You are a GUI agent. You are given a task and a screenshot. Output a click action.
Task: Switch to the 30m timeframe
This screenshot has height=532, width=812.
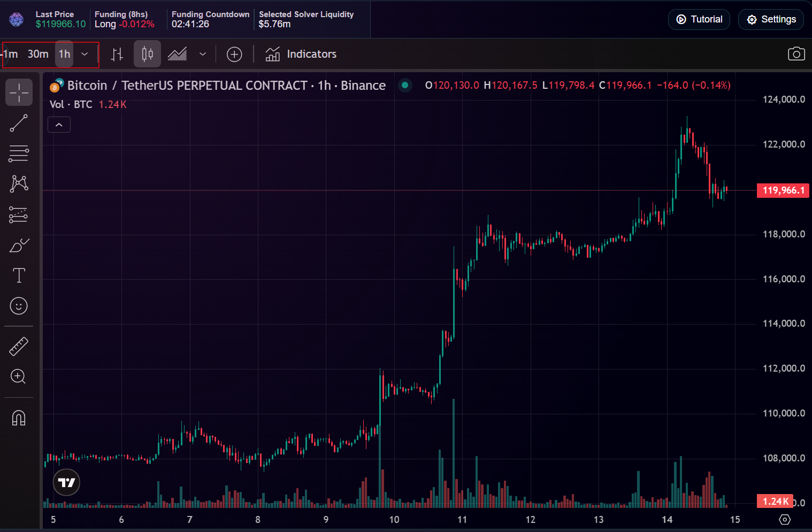pos(38,54)
